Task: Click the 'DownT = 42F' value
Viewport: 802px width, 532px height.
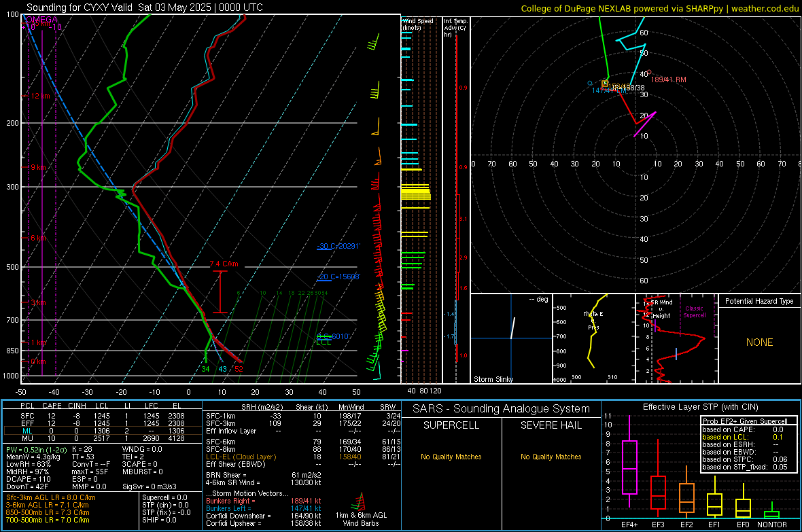Action: click(x=27, y=486)
